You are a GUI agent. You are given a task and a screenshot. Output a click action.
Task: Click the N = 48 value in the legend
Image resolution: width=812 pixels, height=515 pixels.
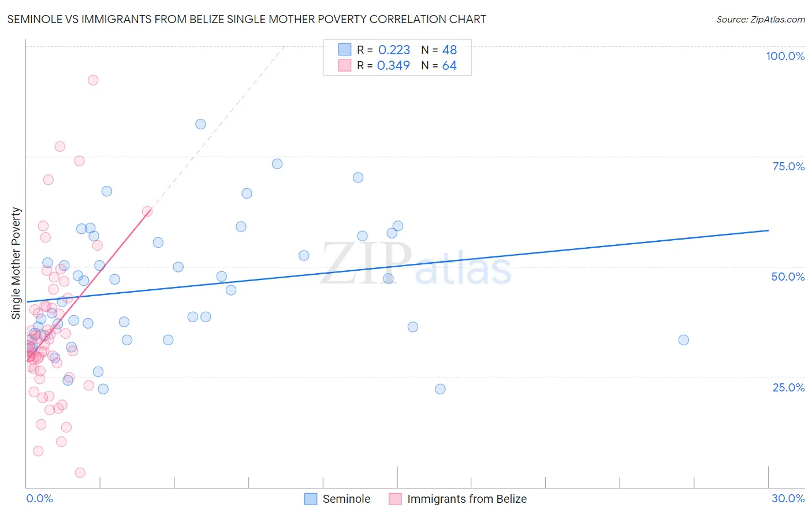point(439,50)
